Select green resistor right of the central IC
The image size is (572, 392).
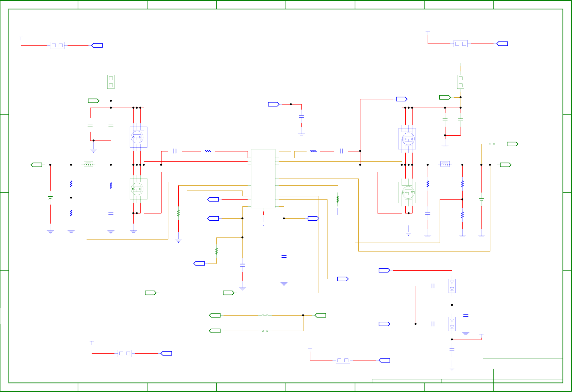[x=338, y=199]
